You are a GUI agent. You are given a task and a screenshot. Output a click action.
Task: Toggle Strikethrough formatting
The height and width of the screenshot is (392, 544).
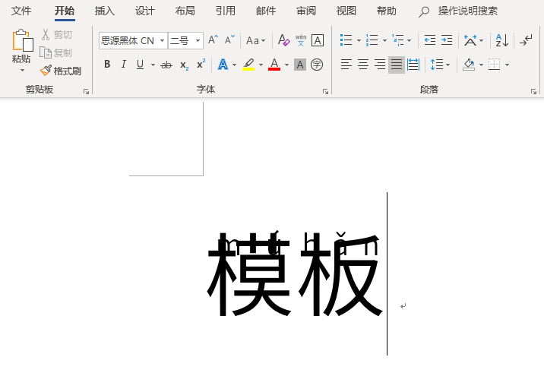coord(166,65)
